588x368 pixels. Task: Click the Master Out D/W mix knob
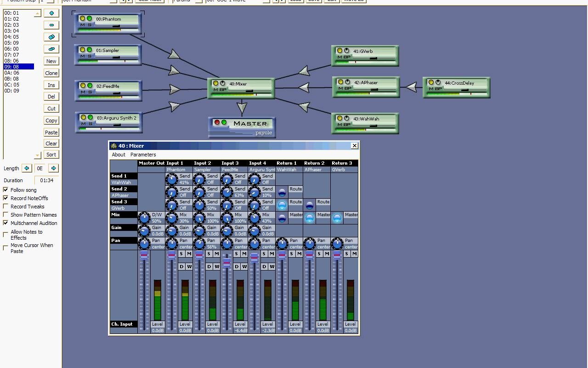click(144, 218)
